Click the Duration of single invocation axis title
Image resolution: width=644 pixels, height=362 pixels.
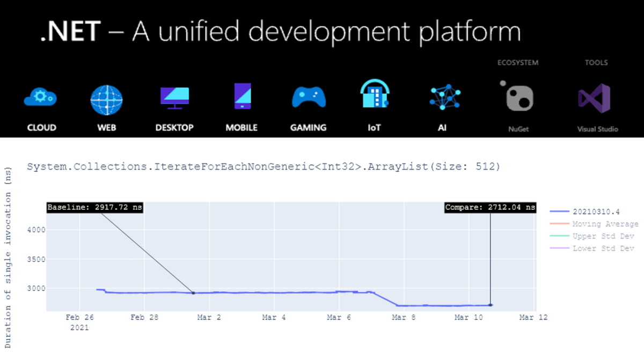(8, 257)
